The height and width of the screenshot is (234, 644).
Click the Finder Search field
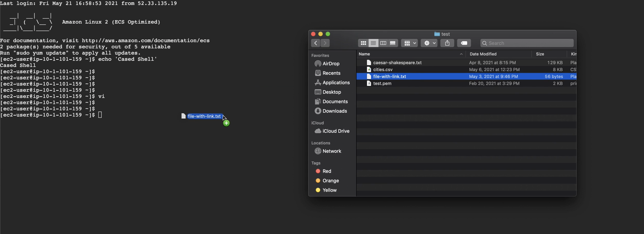tap(527, 43)
